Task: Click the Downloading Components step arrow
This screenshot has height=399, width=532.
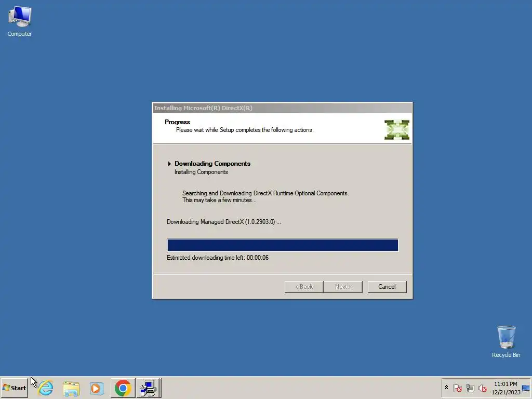Action: pyautogui.click(x=169, y=164)
